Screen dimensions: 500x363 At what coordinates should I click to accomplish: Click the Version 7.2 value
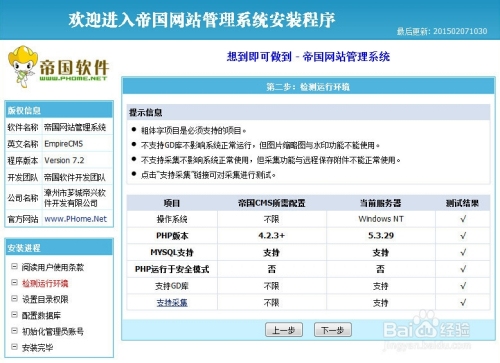[64, 160]
